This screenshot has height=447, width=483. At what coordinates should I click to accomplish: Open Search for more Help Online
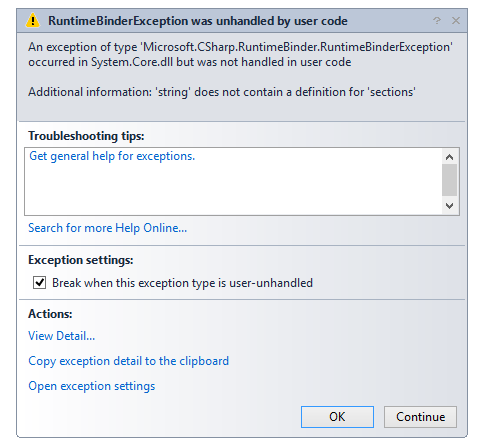[107, 228]
